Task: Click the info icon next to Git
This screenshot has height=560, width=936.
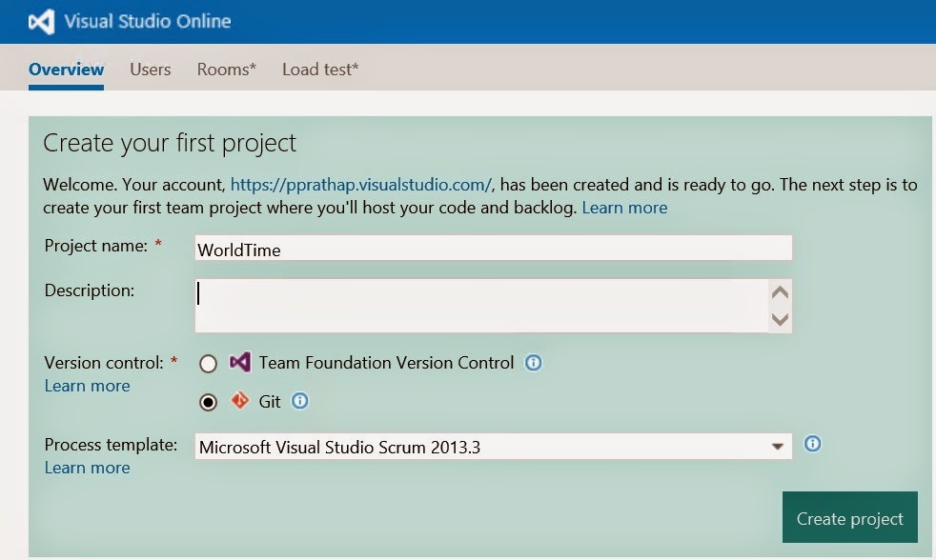Action: point(299,401)
